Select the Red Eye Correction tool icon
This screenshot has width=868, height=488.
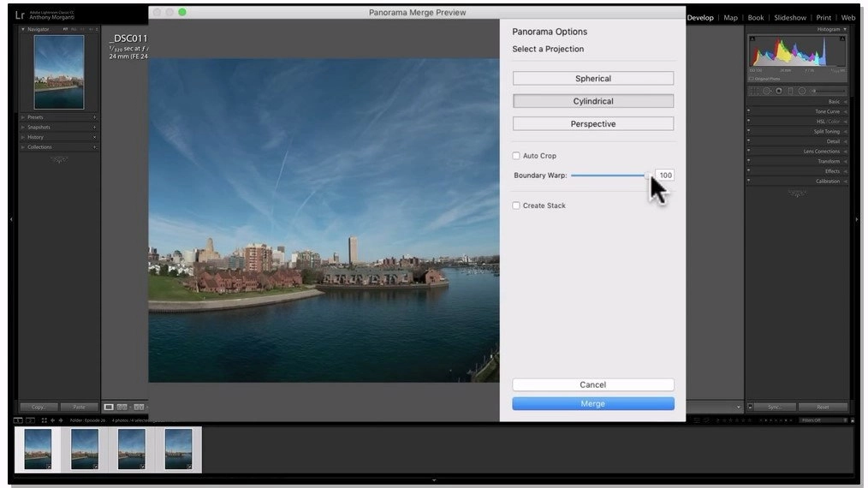(779, 91)
